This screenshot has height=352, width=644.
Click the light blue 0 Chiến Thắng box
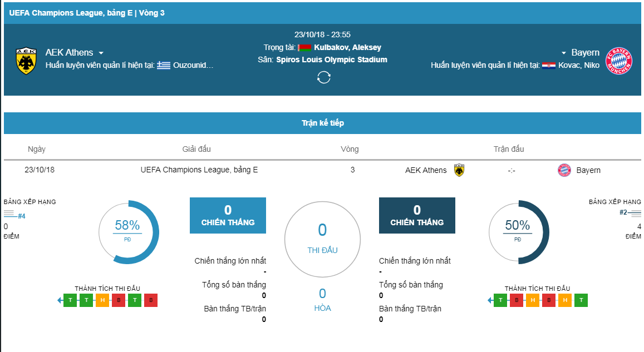228,215
